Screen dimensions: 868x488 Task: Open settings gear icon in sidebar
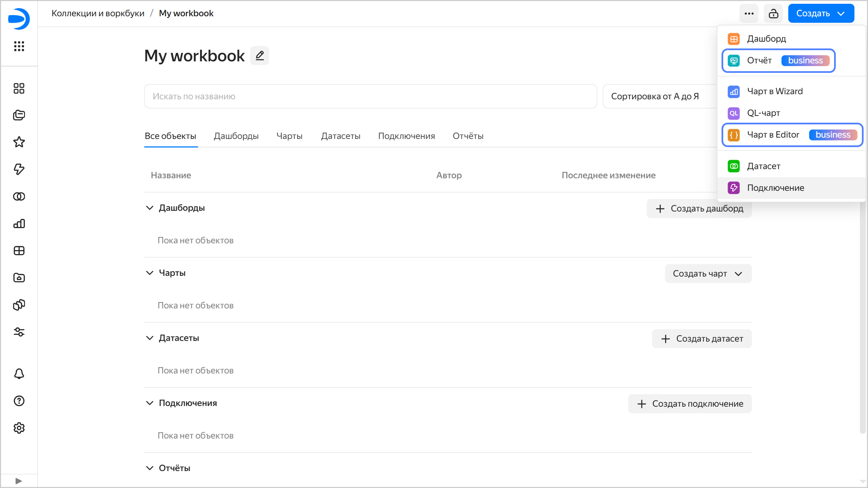(19, 428)
